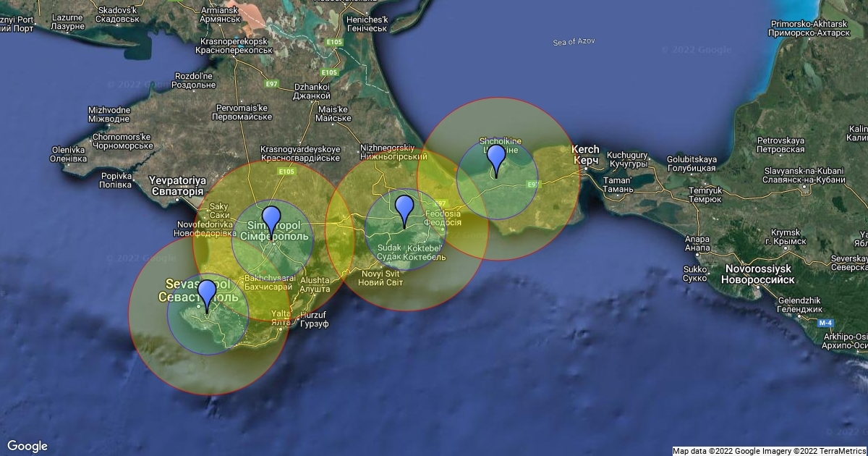
Task: Click the M-4 highway shield near Gelendzhik
Action: 824,321
